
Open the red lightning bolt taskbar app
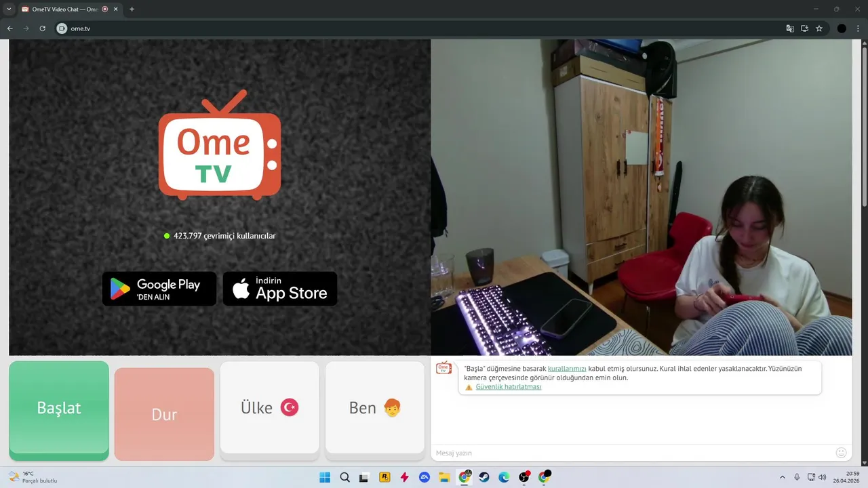(x=404, y=477)
